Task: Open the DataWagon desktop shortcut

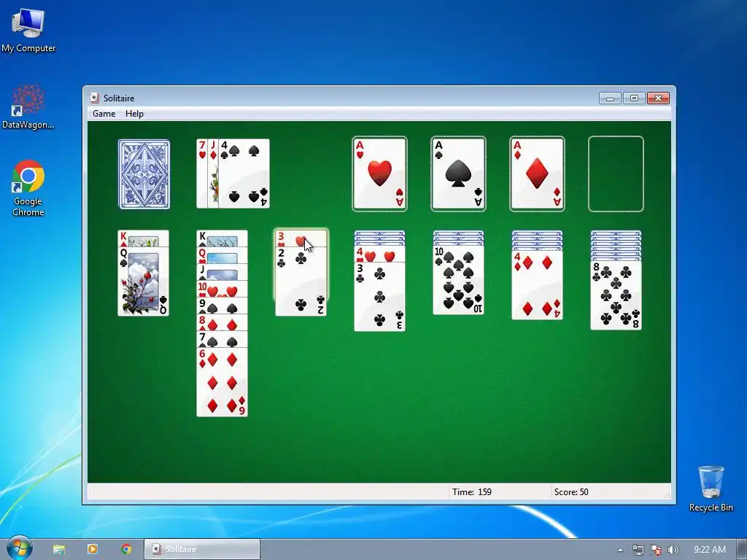Action: pyautogui.click(x=28, y=106)
